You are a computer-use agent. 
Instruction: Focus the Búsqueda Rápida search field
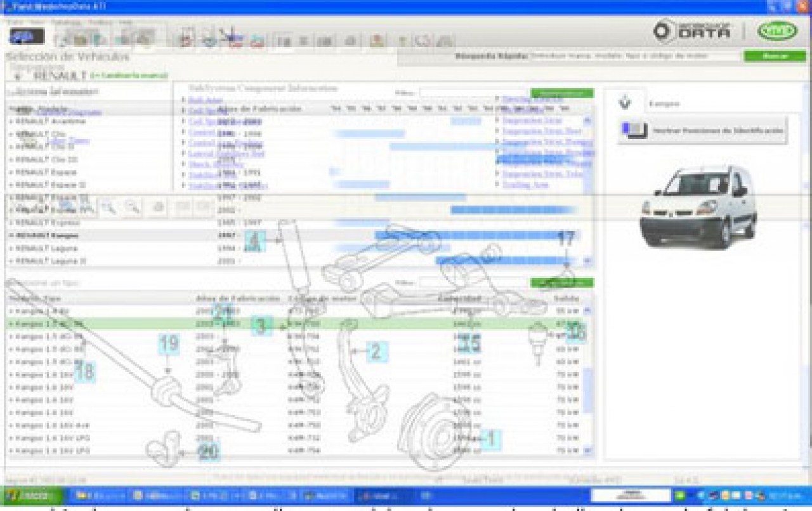coord(634,56)
